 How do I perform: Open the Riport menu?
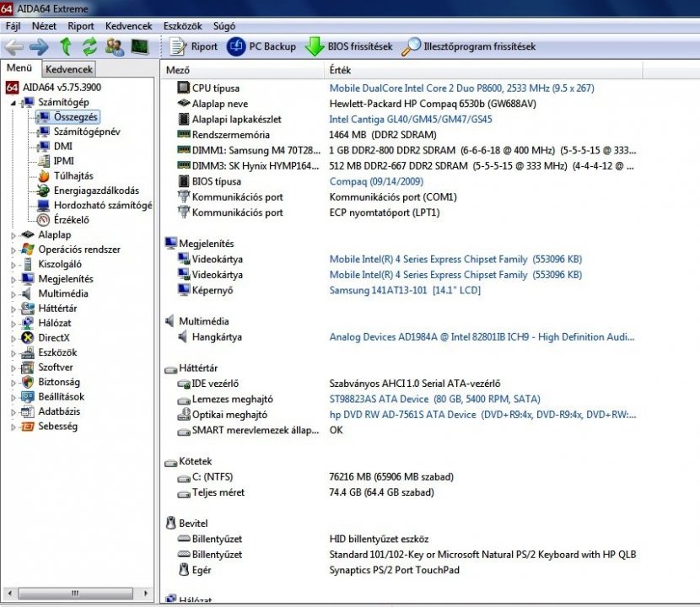(81, 26)
